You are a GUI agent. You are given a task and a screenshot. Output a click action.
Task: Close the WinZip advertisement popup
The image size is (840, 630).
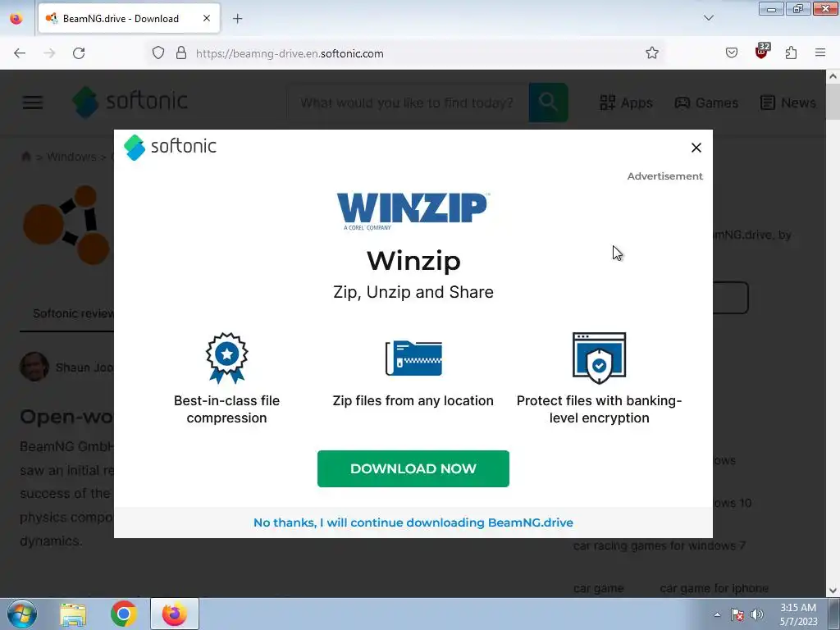point(696,148)
